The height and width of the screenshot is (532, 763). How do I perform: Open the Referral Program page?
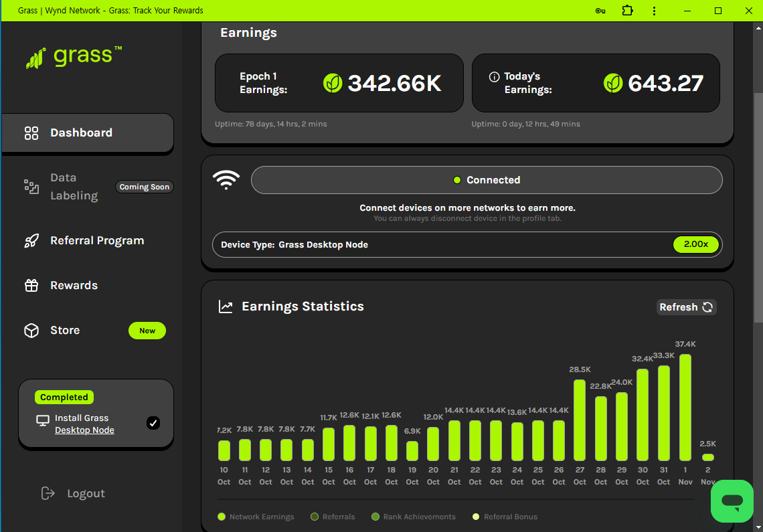click(x=97, y=240)
